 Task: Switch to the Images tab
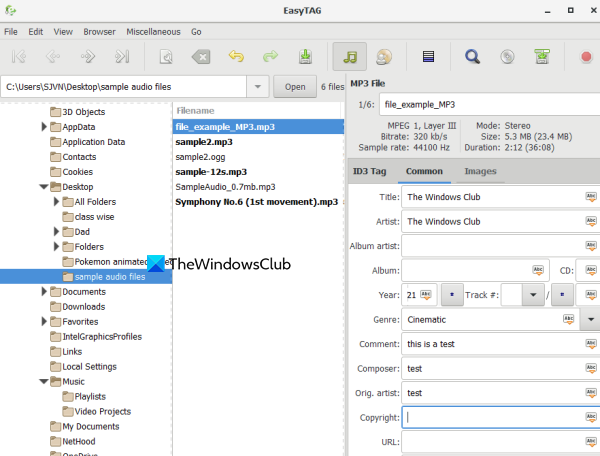[480, 171]
